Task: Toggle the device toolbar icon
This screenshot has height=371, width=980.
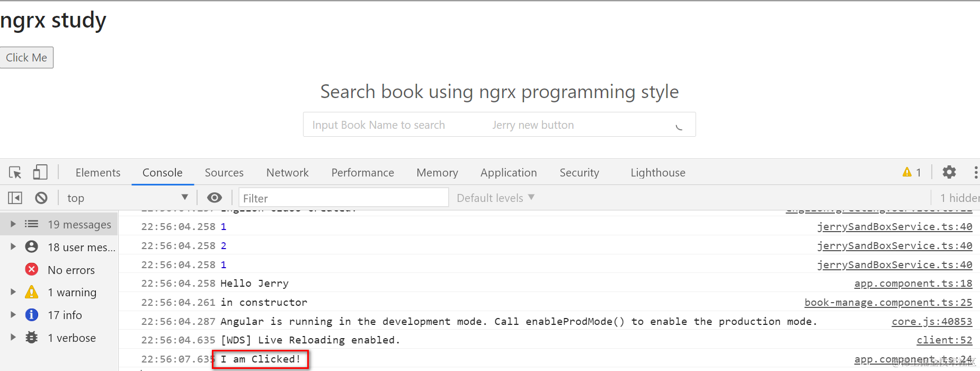Action: coord(40,172)
